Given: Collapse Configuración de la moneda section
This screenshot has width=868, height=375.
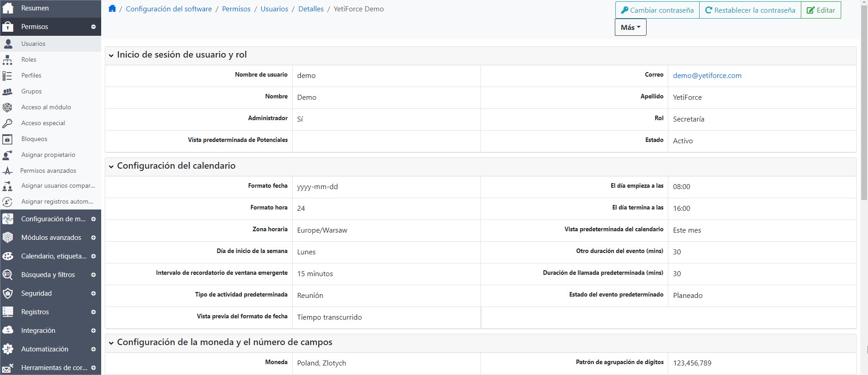Looking at the screenshot, I should [x=111, y=342].
